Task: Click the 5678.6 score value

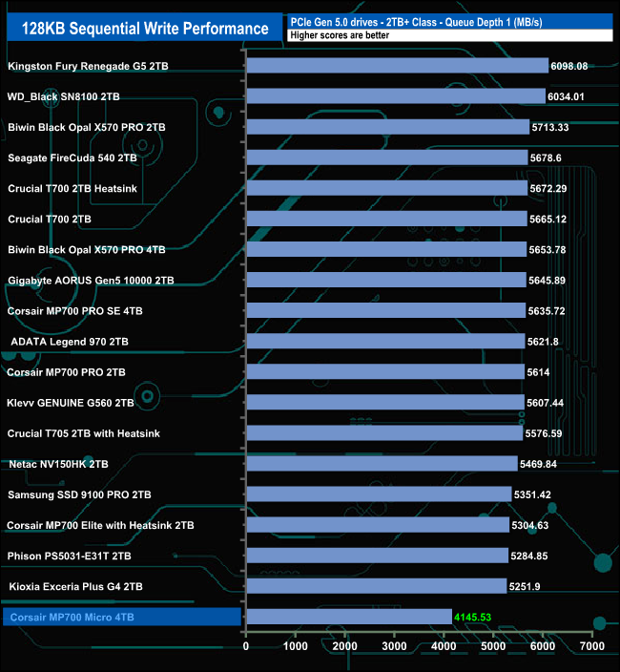Action: 546,157
